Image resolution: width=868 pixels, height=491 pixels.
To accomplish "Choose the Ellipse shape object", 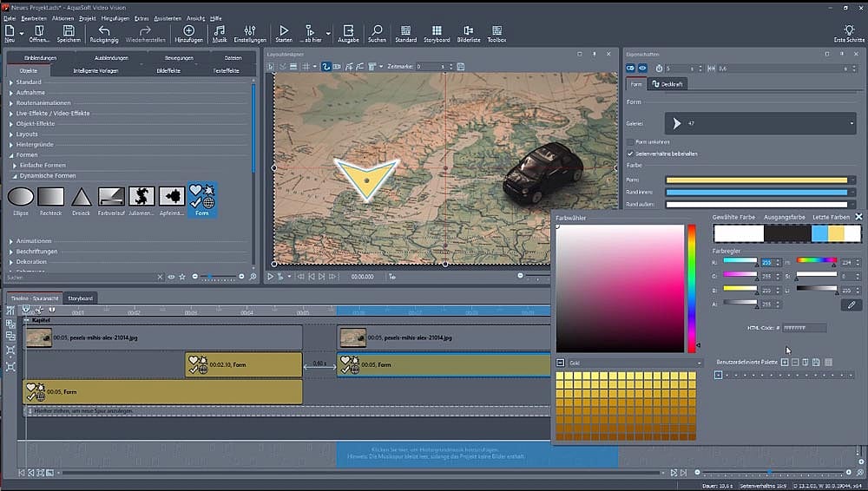I will [x=21, y=196].
